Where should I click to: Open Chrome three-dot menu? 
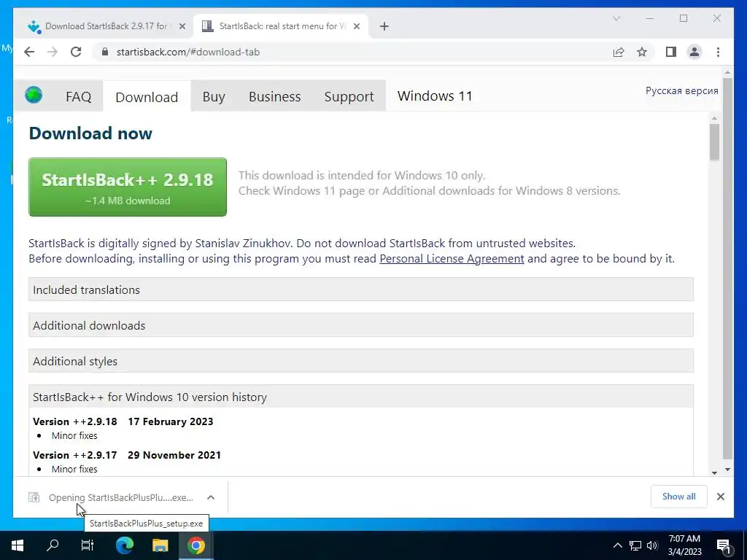tap(718, 52)
